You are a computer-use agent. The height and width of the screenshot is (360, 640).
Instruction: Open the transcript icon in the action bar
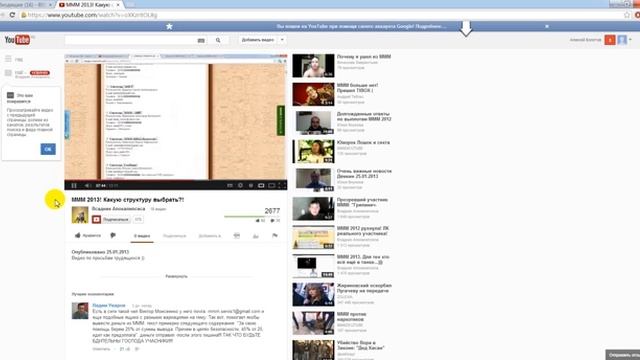pyautogui.click(x=237, y=236)
